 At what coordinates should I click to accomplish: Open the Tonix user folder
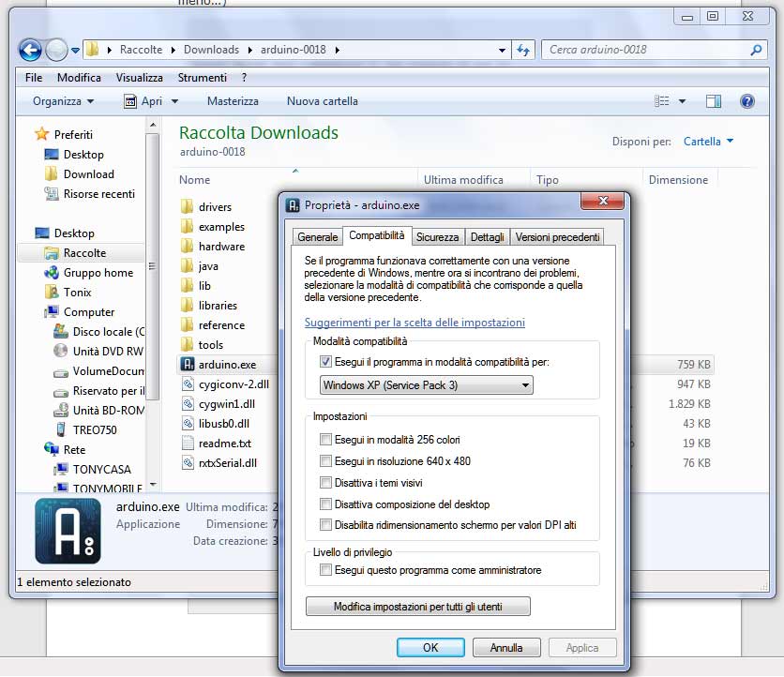(x=68, y=292)
